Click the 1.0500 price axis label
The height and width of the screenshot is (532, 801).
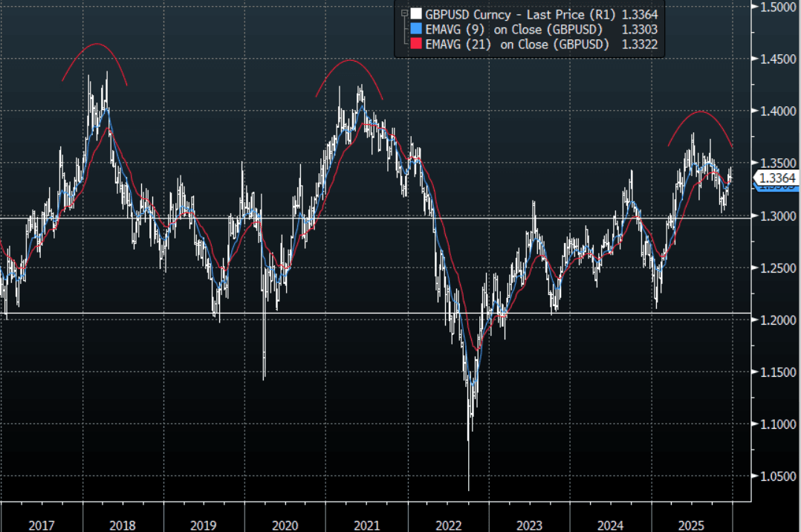pos(778,476)
